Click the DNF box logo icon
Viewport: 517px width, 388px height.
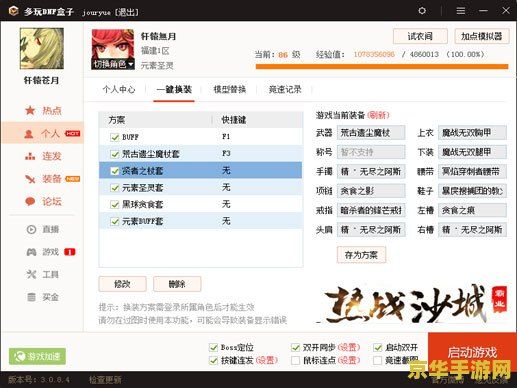click(13, 11)
